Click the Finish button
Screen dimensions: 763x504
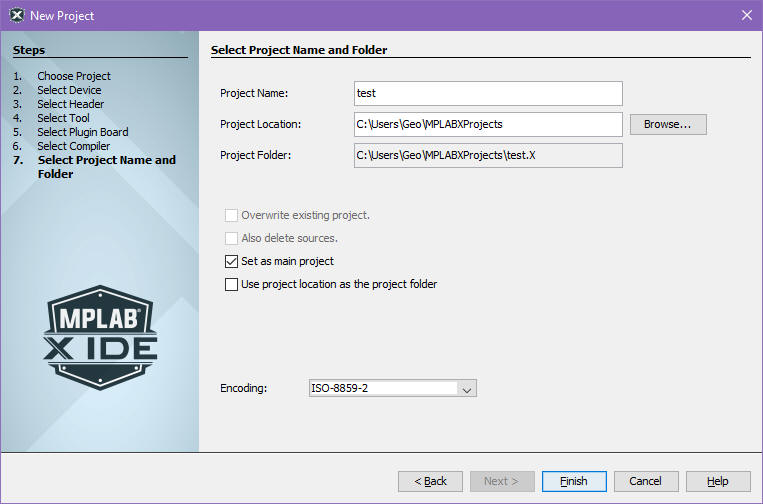[573, 481]
